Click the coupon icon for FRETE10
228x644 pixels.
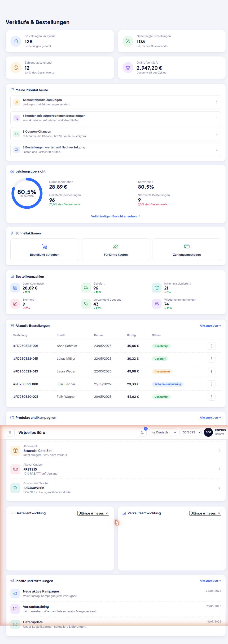tap(15, 469)
